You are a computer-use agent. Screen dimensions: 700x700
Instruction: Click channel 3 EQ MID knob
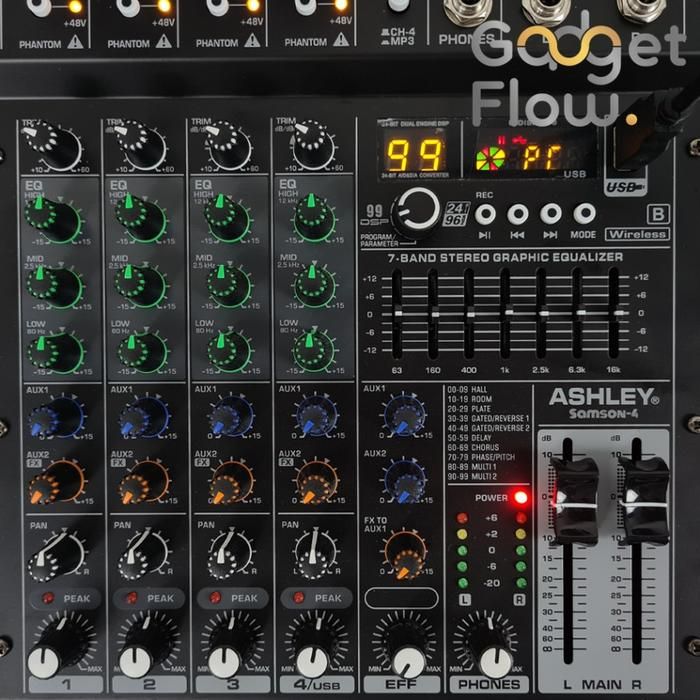[228, 286]
